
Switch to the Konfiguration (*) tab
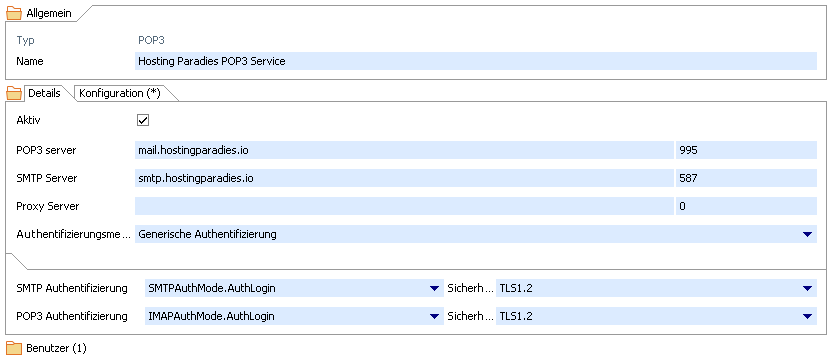point(120,93)
